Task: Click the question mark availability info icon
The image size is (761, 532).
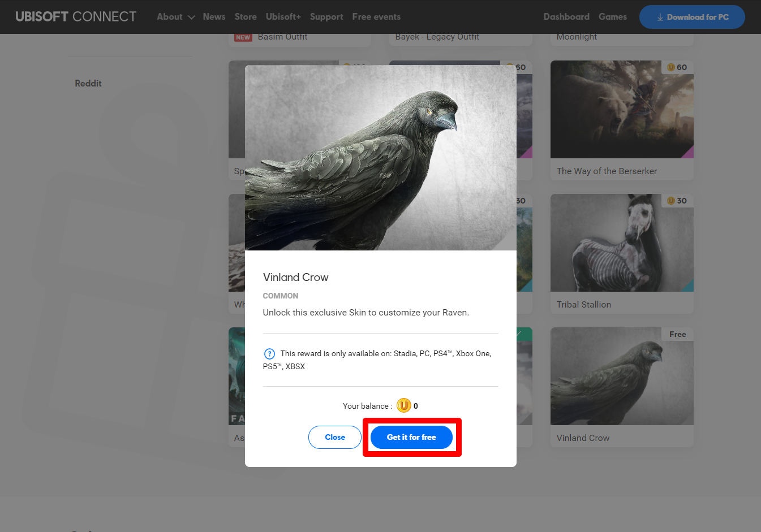Action: [269, 354]
